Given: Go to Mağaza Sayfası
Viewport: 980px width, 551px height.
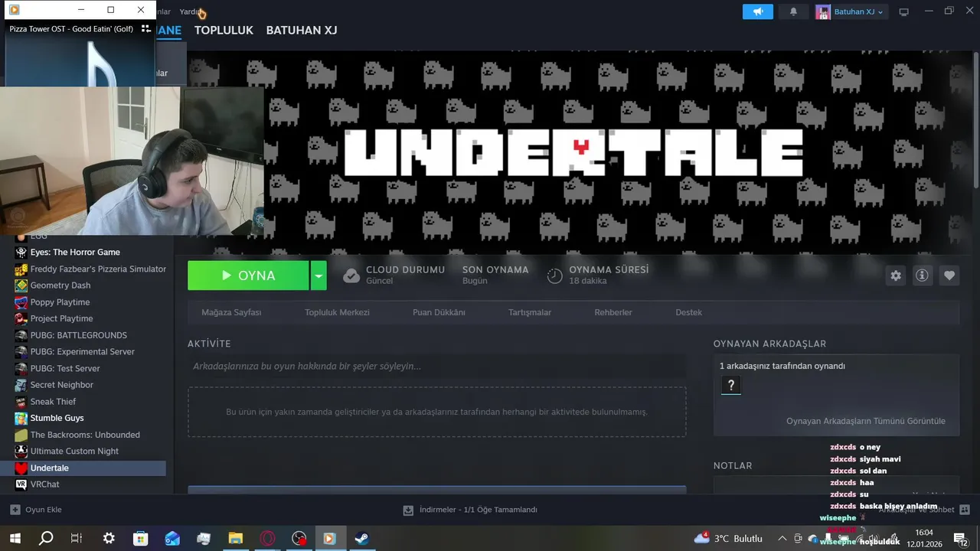Looking at the screenshot, I should (231, 312).
